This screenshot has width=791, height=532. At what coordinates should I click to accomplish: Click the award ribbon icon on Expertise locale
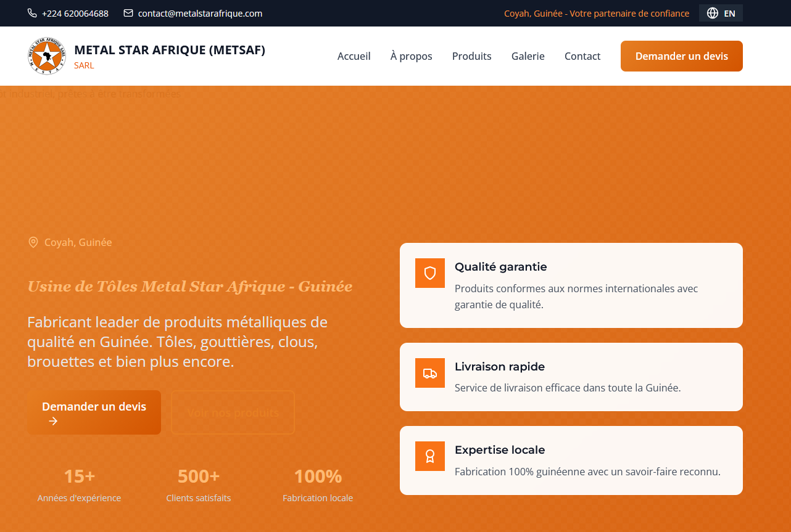click(x=430, y=456)
